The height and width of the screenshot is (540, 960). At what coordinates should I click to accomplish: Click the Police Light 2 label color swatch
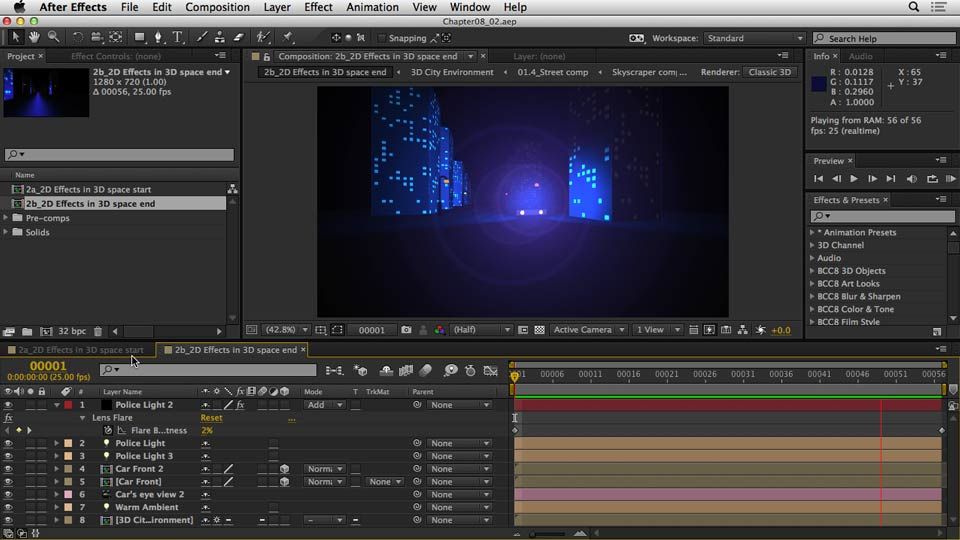click(68, 405)
